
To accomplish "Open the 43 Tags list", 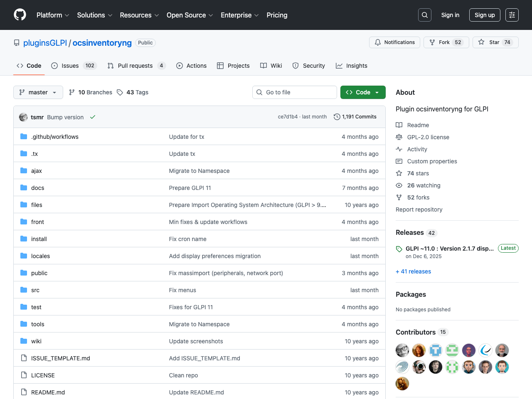I will 133,92.
